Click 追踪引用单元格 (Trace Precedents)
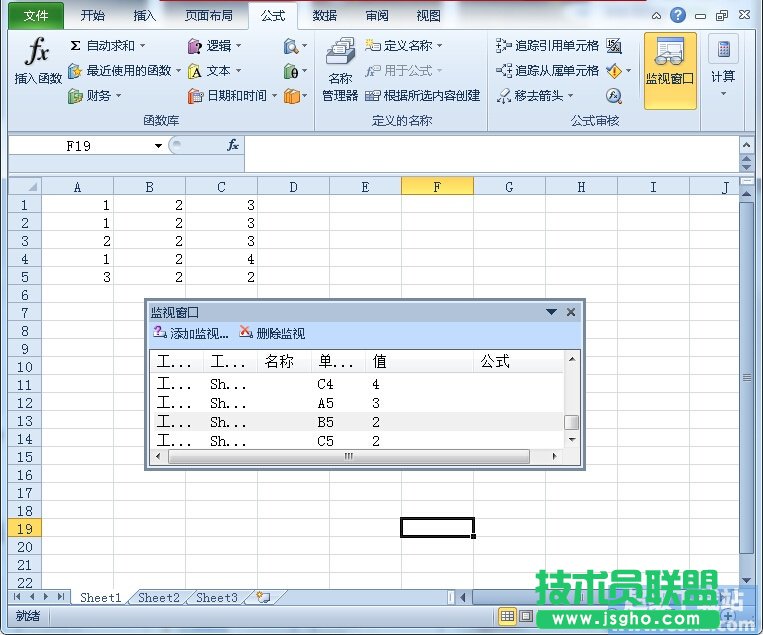The width and height of the screenshot is (763, 635). point(548,45)
